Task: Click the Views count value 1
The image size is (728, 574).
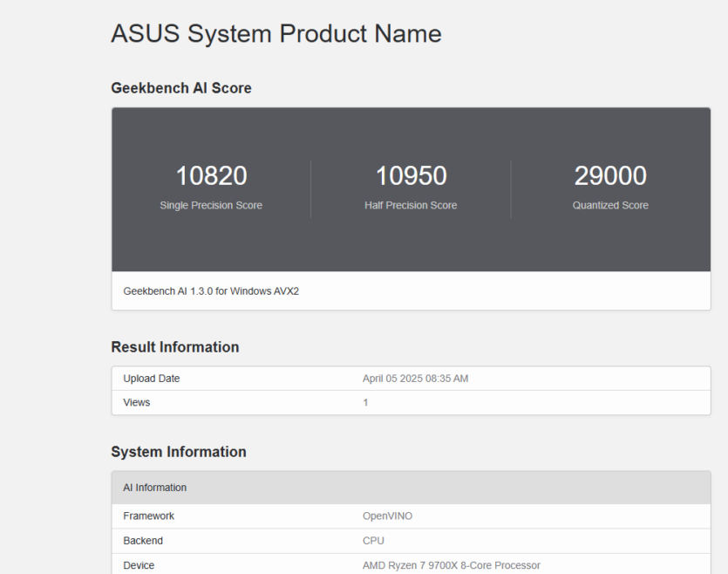Action: pyautogui.click(x=365, y=403)
